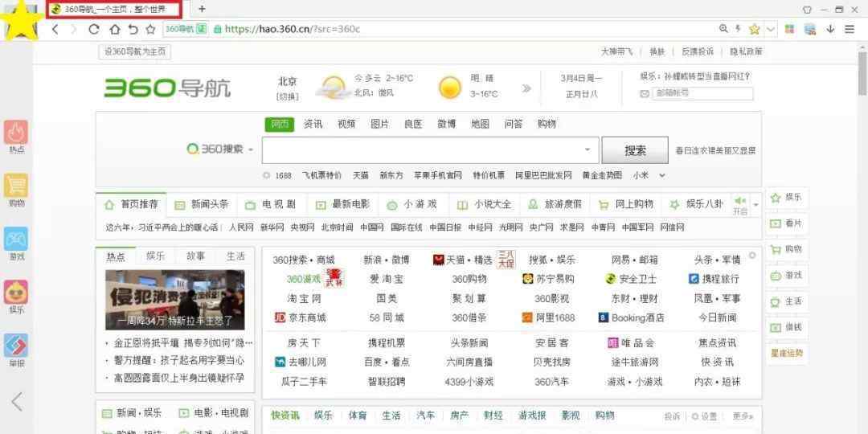Open 娱乐 in the left sidebar
Viewport: 868px width, 434px height.
tap(16, 297)
